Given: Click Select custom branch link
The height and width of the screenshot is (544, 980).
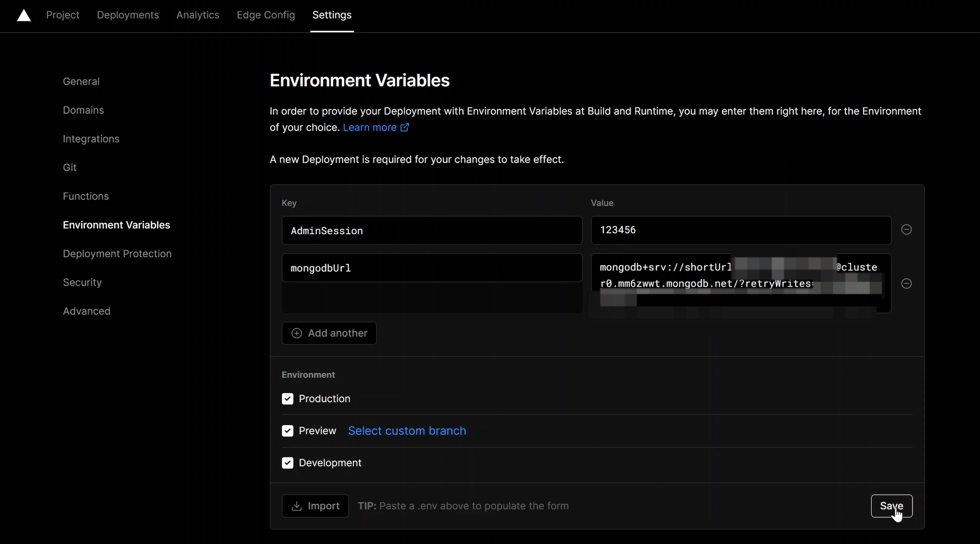Looking at the screenshot, I should click(407, 431).
